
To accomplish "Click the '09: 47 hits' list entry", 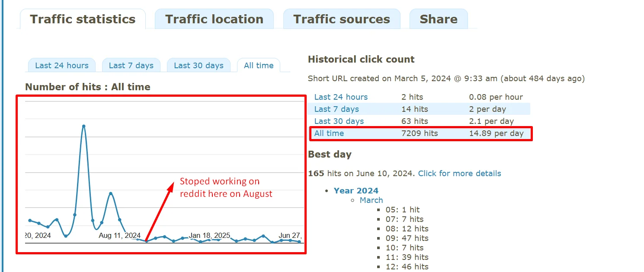I will pyautogui.click(x=407, y=238).
